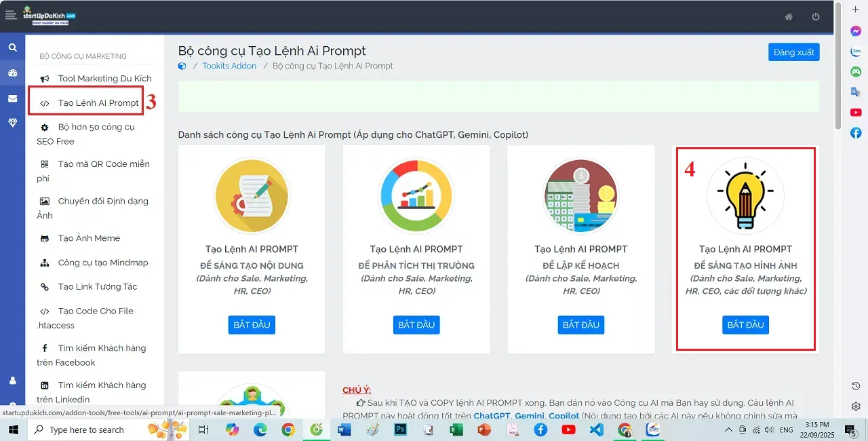Image resolution: width=868 pixels, height=441 pixels.
Task: Open the search icon in left rail
Action: (x=12, y=47)
